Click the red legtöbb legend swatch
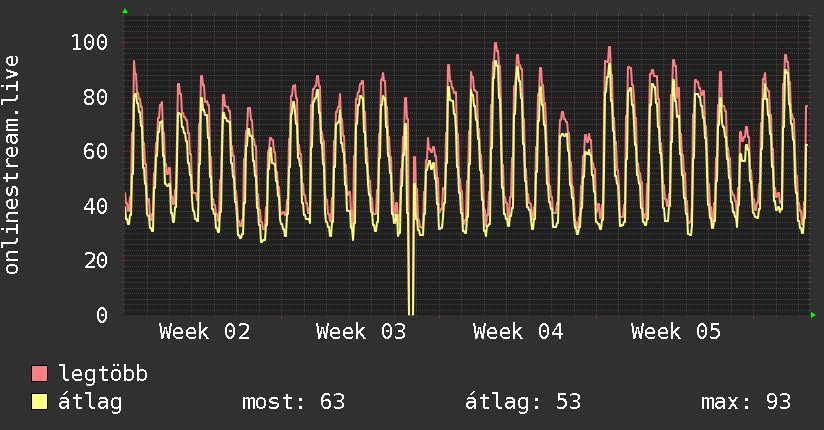824x430 pixels. click(39, 374)
